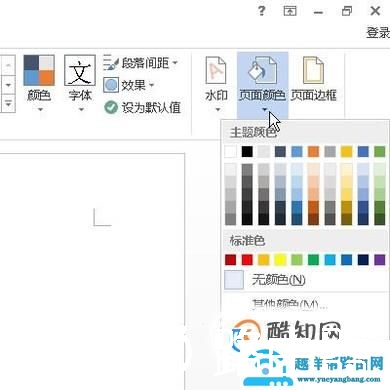Expand the 页面颜色 dropdown arrow

point(264,109)
